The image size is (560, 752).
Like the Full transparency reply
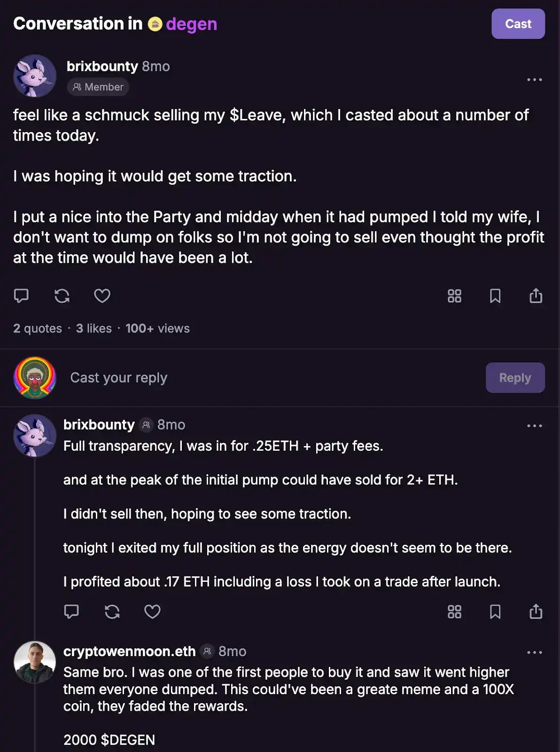pyautogui.click(x=152, y=611)
